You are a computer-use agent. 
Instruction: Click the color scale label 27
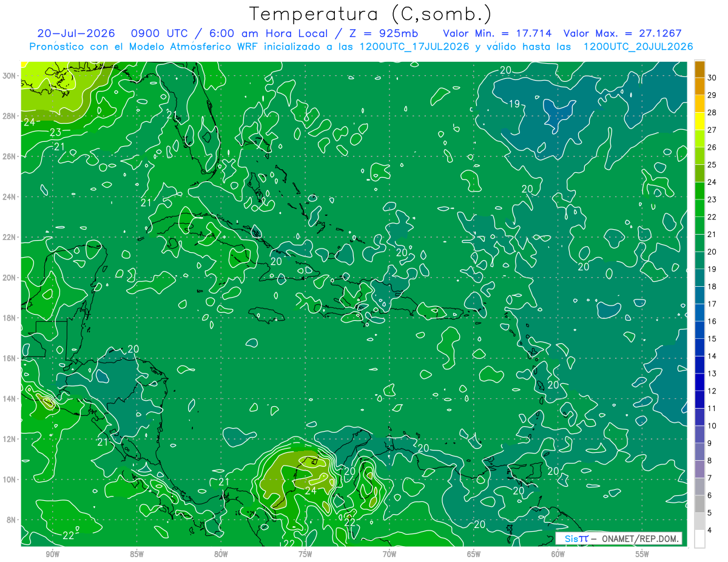712,130
